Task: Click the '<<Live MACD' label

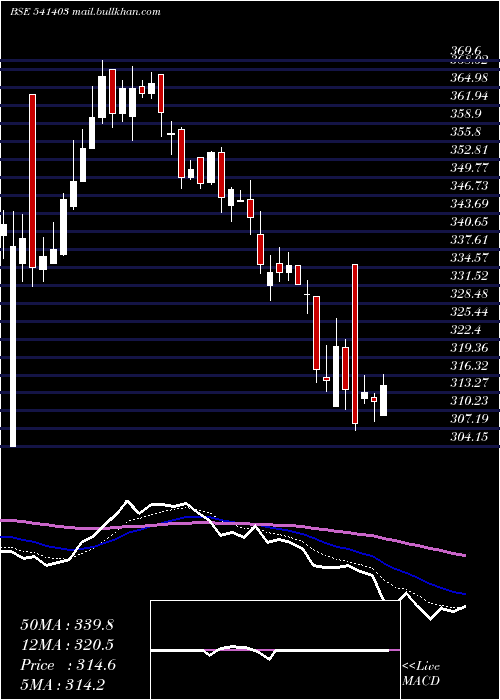Action: [421, 673]
